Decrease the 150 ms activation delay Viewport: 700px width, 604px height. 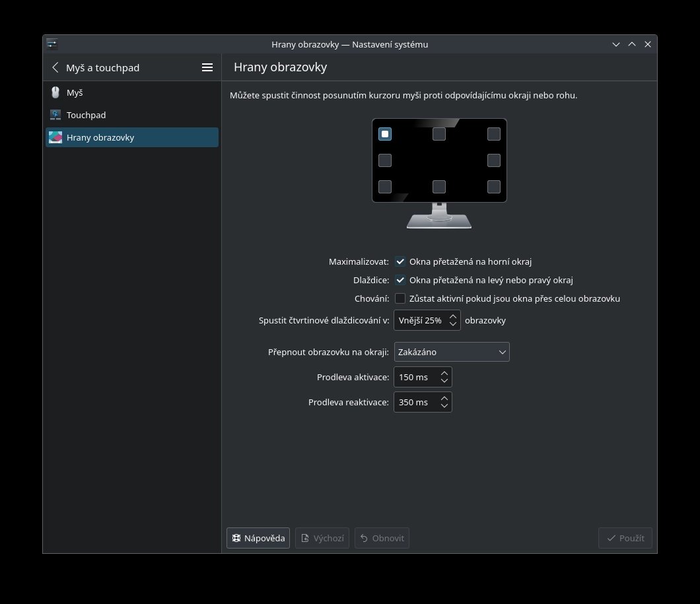[x=444, y=382]
